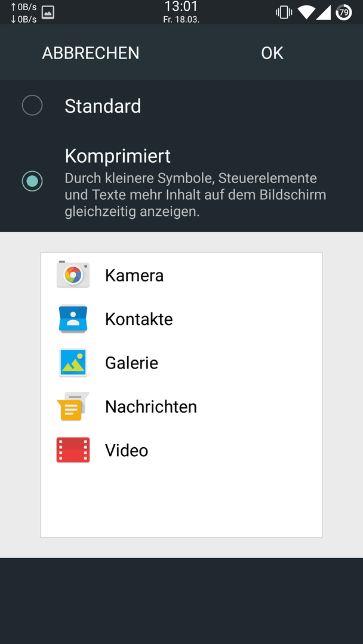Tap the vibrate mode status icon

(x=284, y=13)
